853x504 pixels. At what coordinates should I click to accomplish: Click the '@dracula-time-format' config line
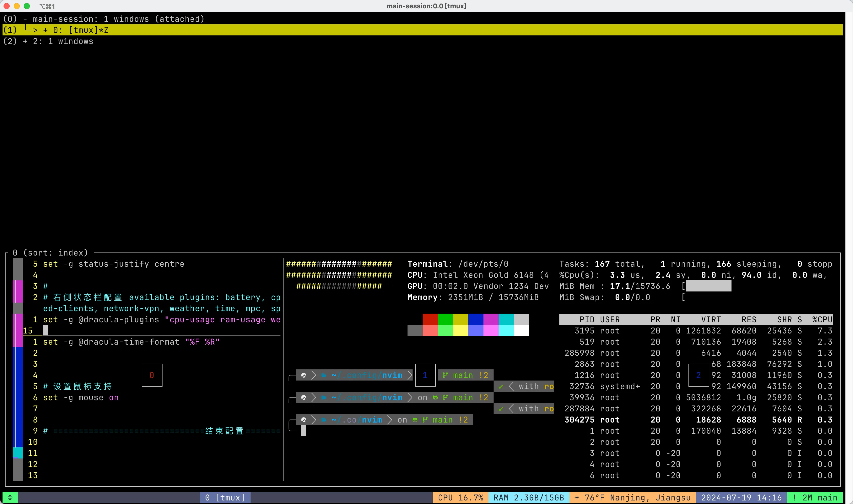click(x=131, y=342)
